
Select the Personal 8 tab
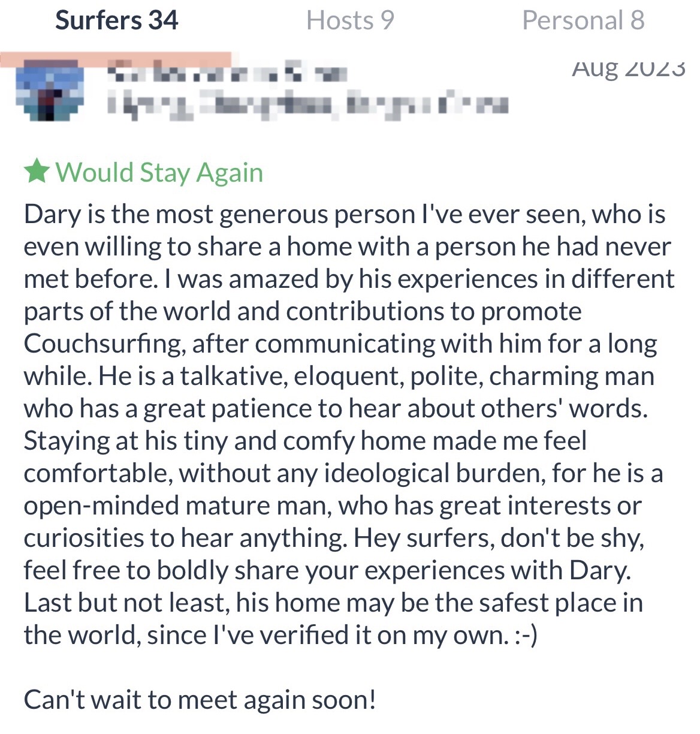pyautogui.click(x=583, y=20)
